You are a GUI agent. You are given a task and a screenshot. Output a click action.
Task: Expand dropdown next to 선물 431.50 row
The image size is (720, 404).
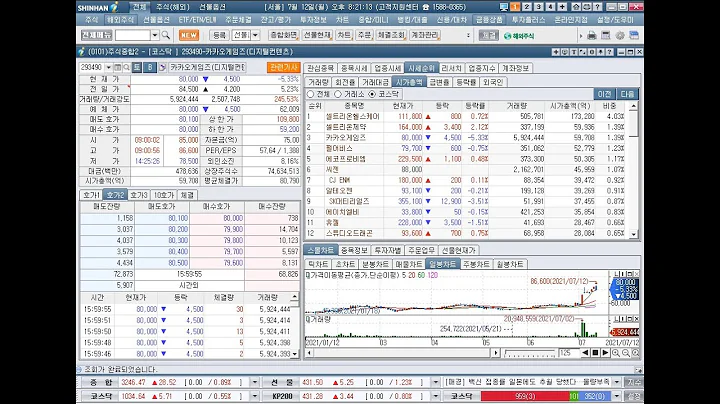pyautogui.click(x=436, y=382)
